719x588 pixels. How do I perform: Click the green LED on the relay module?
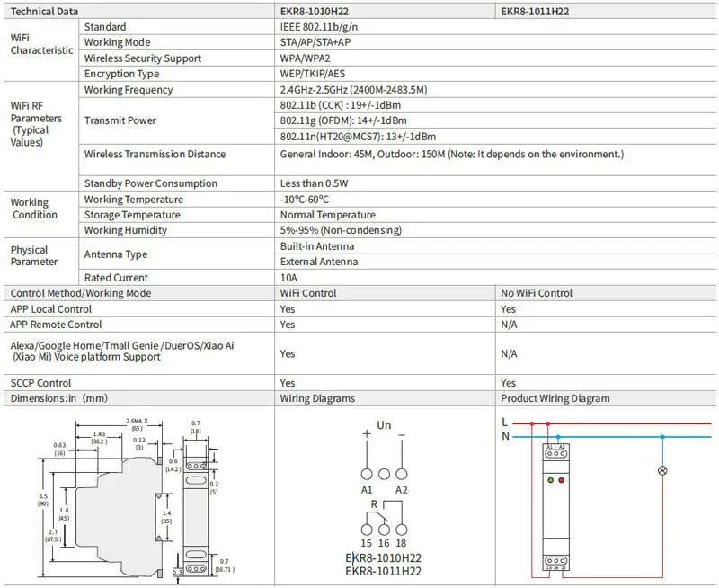tap(549, 480)
